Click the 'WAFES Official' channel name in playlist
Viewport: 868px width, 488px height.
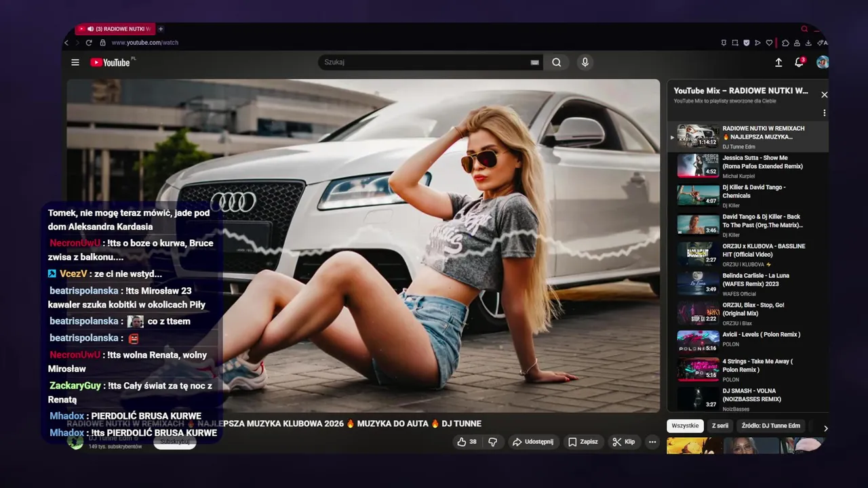tap(739, 294)
